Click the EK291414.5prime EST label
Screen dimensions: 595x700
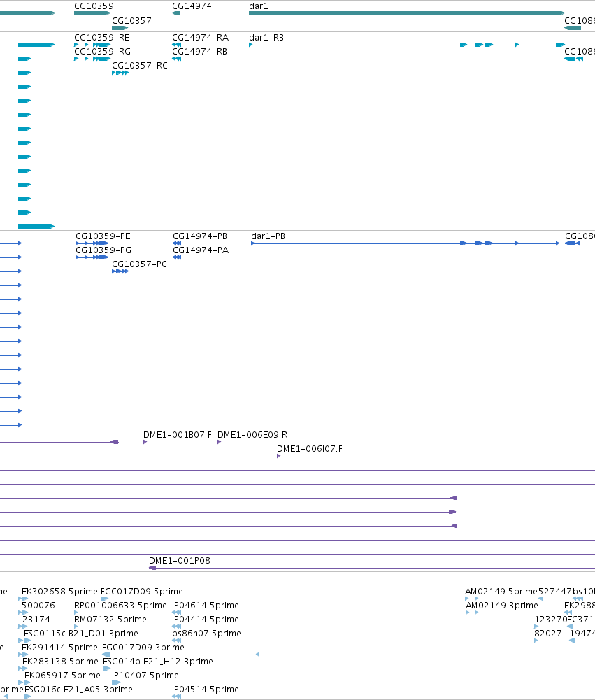[x=59, y=648]
